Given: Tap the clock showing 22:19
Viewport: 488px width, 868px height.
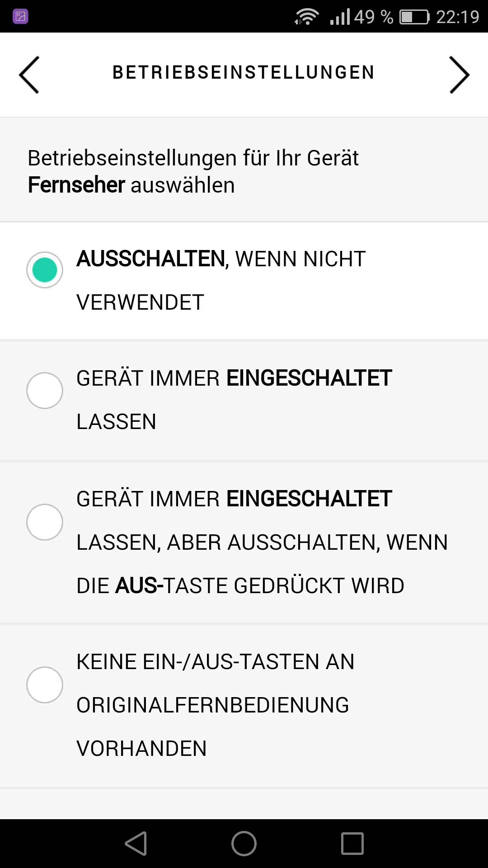Looking at the screenshot, I should [457, 17].
